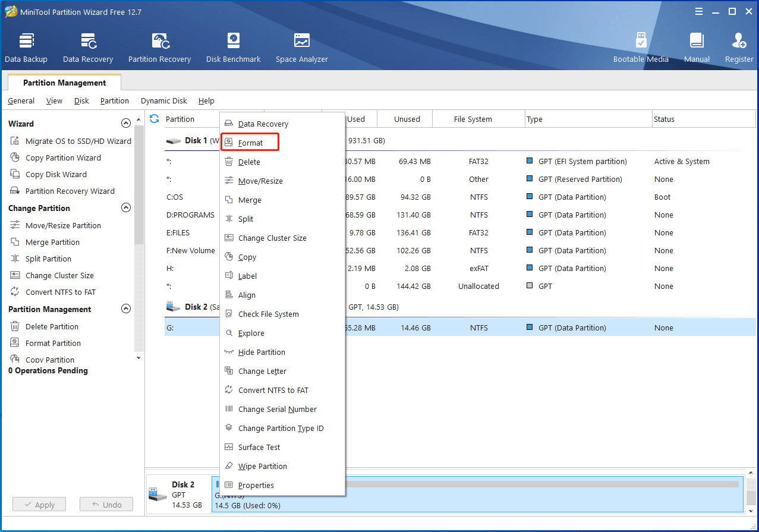Click Merge Partition in sidebar

tap(45, 242)
